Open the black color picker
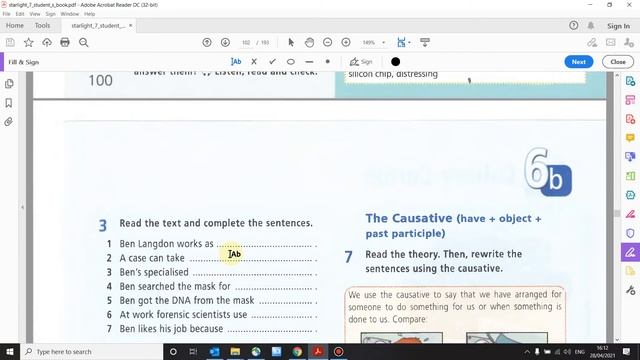 [396, 62]
